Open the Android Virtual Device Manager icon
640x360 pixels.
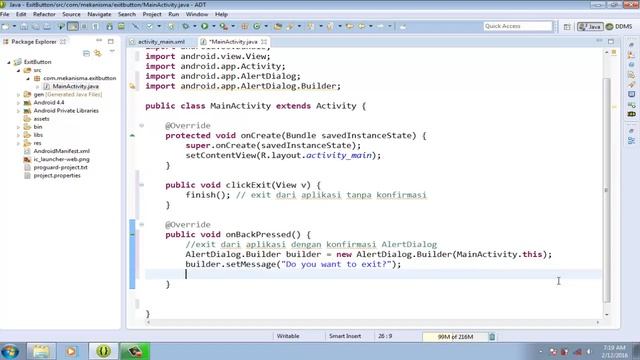[x=121, y=27]
